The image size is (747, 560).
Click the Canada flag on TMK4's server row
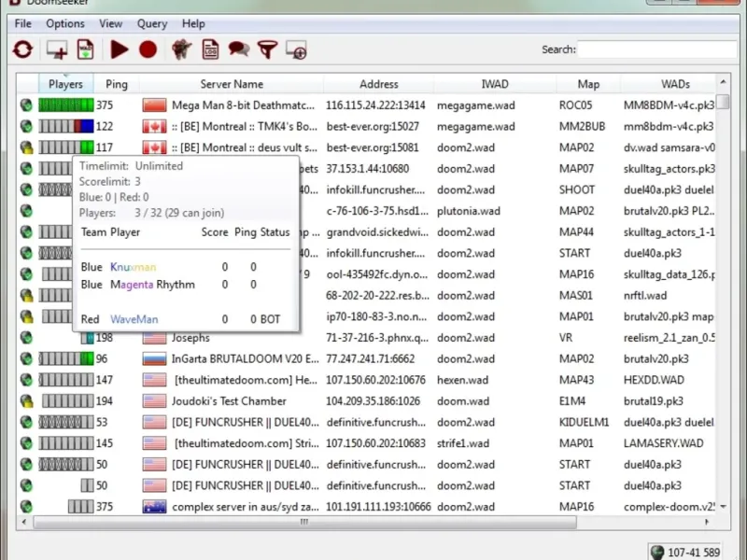pos(154,126)
